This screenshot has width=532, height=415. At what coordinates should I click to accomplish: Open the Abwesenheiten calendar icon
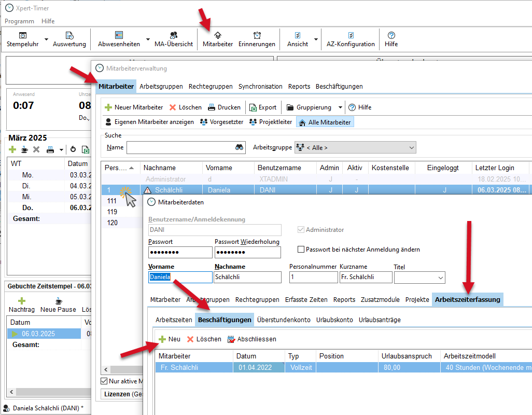coord(119,35)
